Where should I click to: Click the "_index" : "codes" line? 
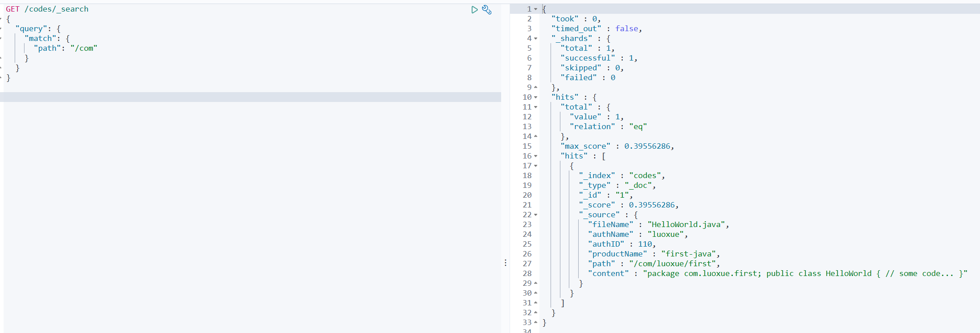[622, 175]
